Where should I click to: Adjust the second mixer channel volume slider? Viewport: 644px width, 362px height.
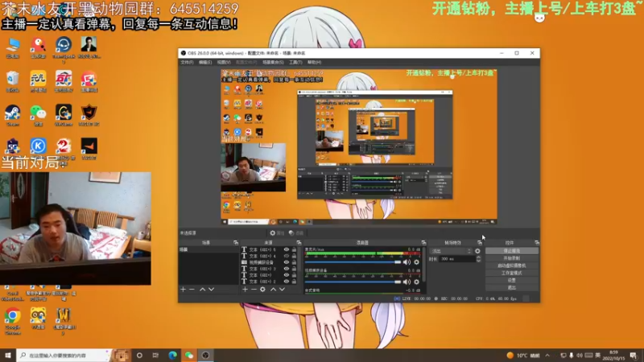click(353, 282)
